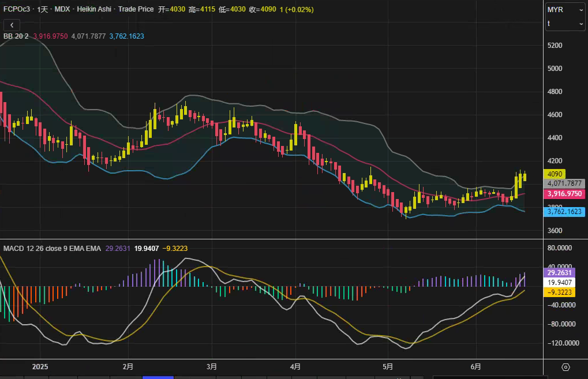Click the gray 4,071.7877 upper band label
Screen dimensions: 588x379
[564, 183]
